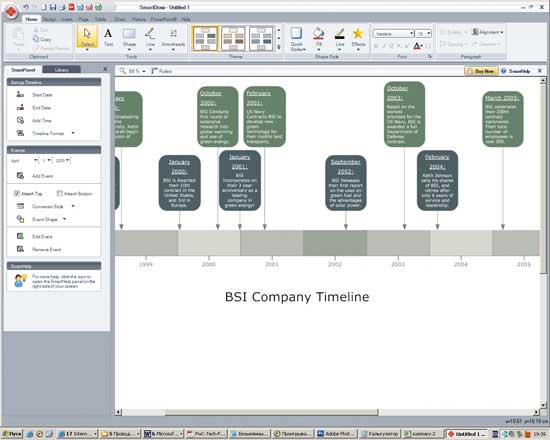Select the third blue theme thumbnail
550x440 pixels.
(x=261, y=38)
